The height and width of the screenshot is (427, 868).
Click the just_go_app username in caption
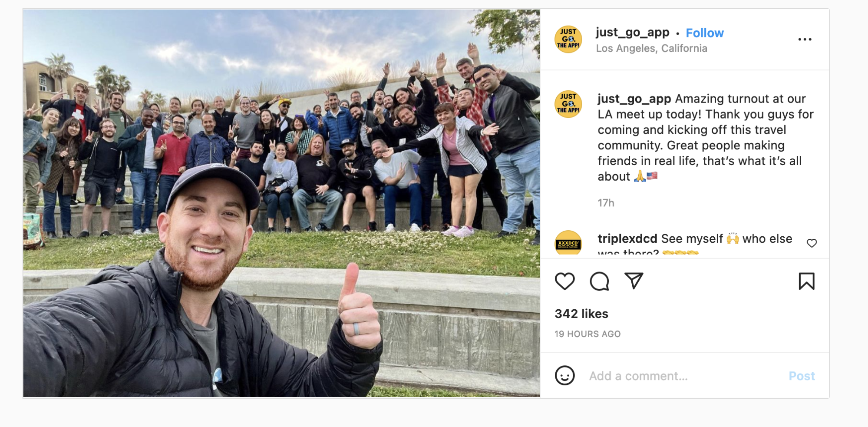pos(634,99)
